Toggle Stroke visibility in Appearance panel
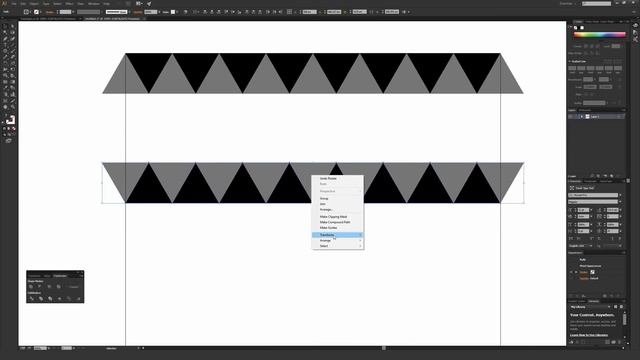This screenshot has height=360, width=640. (x=571, y=272)
